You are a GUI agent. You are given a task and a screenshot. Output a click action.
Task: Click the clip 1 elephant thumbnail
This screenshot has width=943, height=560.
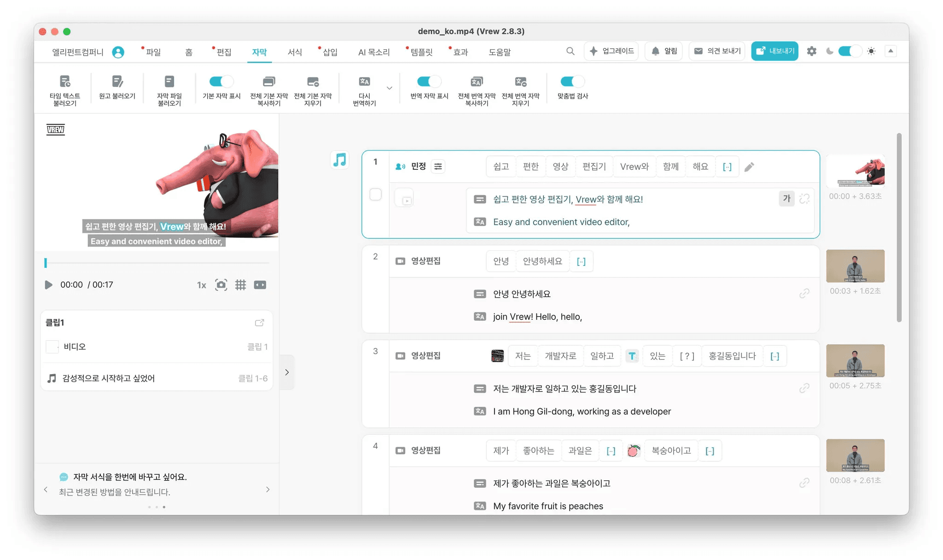click(856, 171)
